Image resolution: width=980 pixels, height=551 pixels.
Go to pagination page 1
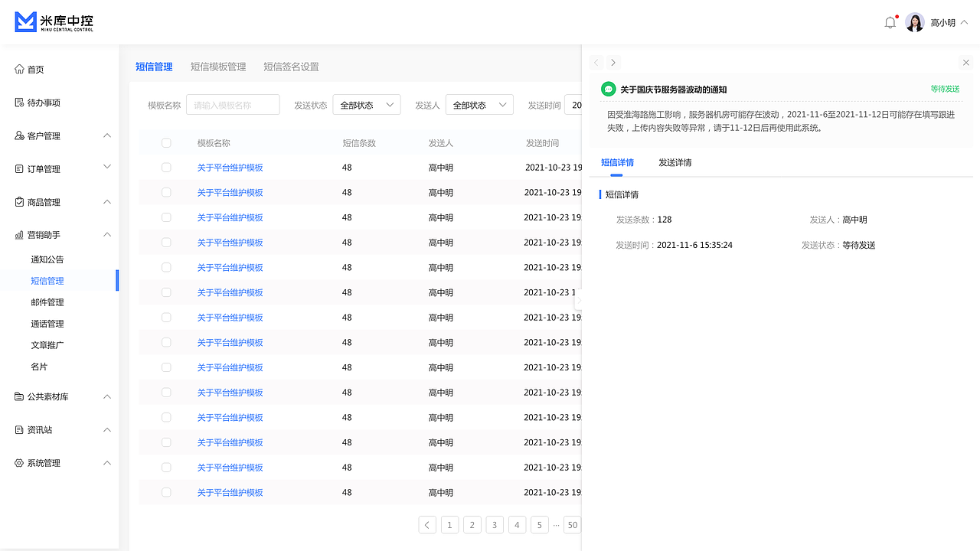[450, 525]
